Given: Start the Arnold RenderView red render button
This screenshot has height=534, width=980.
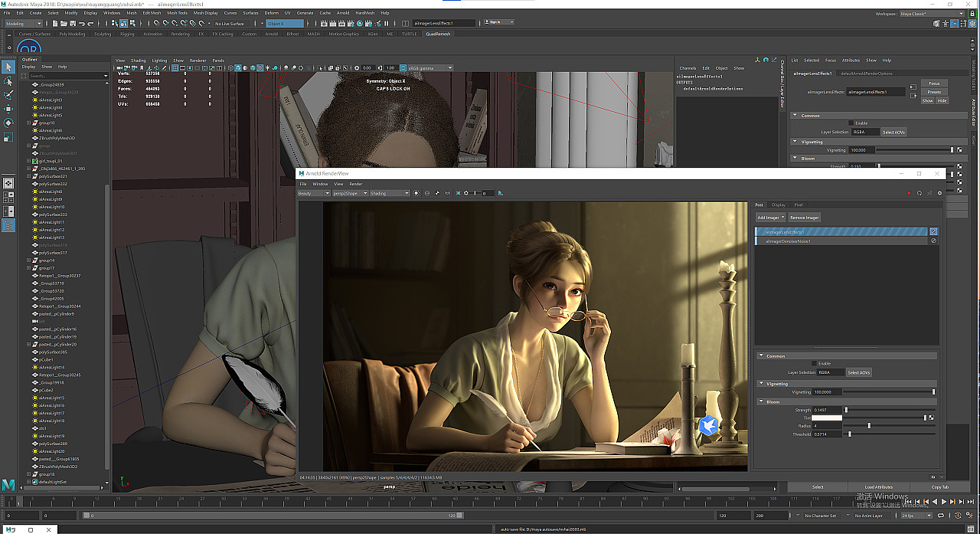Looking at the screenshot, I should tap(909, 193).
